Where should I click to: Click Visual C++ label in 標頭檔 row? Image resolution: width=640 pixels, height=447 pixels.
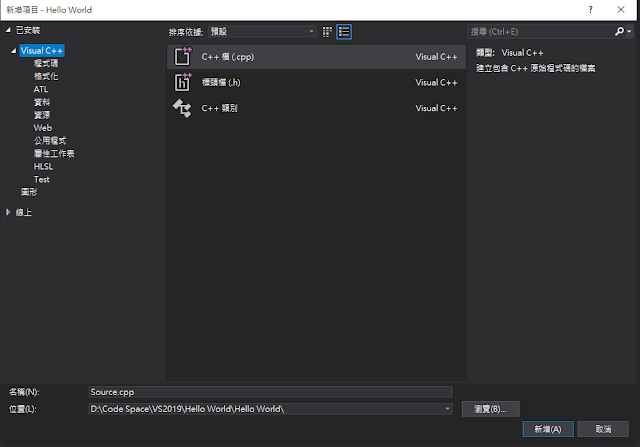[x=436, y=82]
